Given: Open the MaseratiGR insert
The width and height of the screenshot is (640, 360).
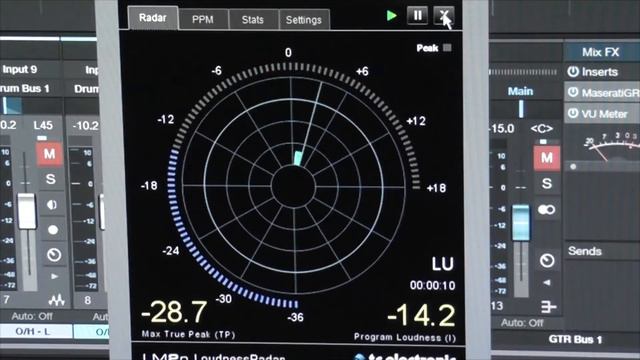Looking at the screenshot, I should pyautogui.click(x=610, y=93).
